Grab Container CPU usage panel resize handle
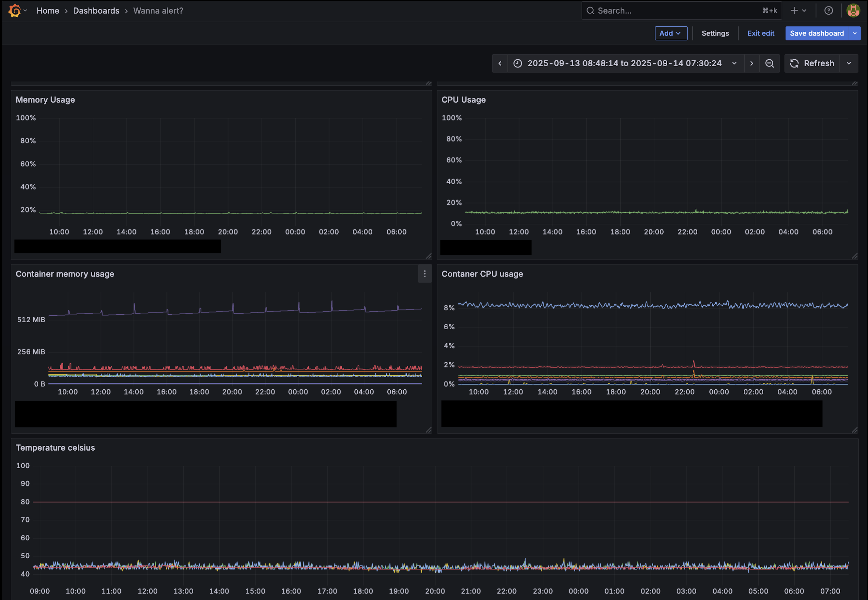 pyautogui.click(x=854, y=430)
